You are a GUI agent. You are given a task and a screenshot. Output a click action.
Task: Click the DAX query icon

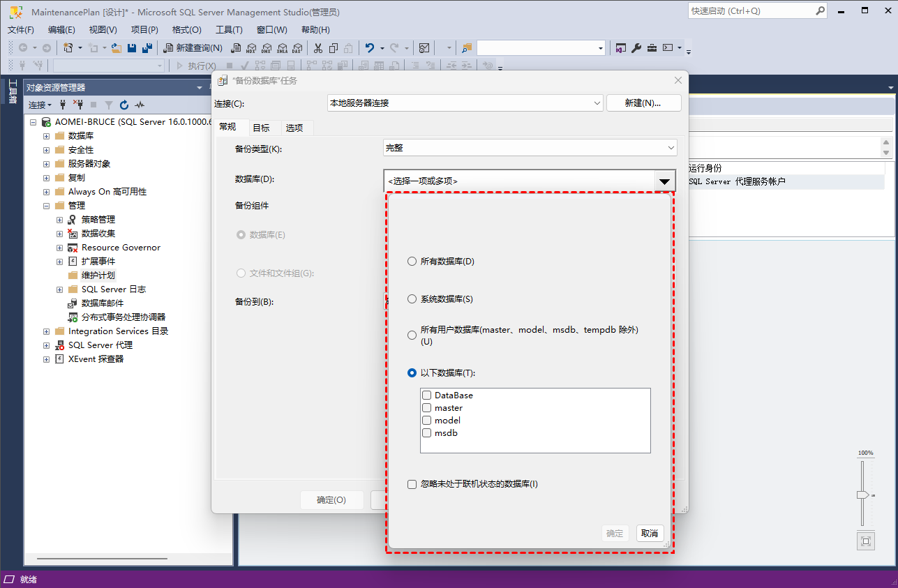pos(297,48)
